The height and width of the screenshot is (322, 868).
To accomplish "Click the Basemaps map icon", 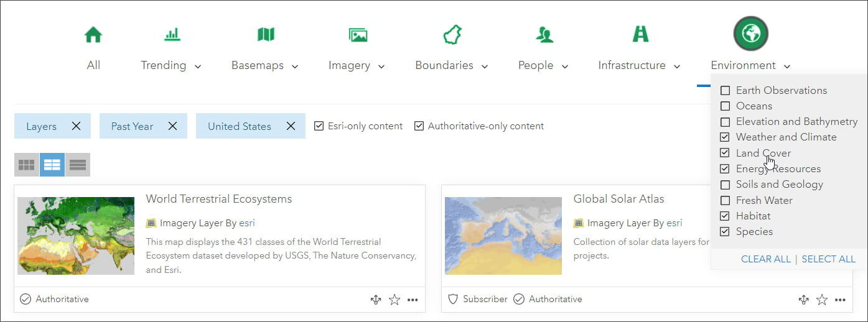I will [266, 34].
